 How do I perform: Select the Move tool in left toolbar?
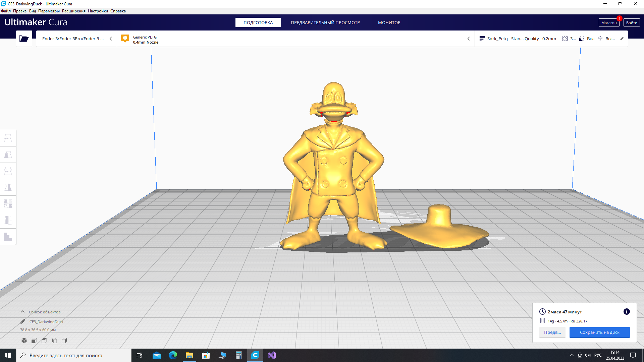pos(8,138)
